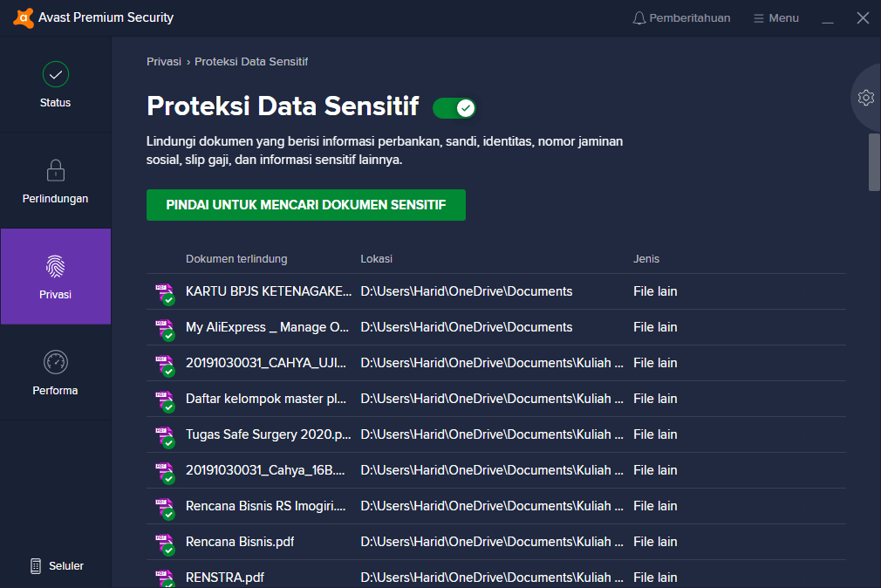881x588 pixels.
Task: Click the vertical scrollbar thumb
Action: [x=874, y=161]
